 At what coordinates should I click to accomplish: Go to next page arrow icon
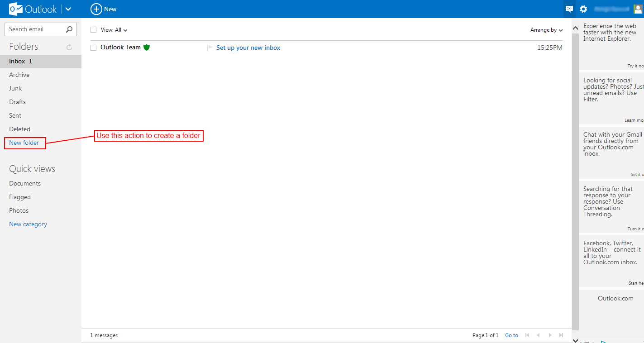pyautogui.click(x=550, y=335)
